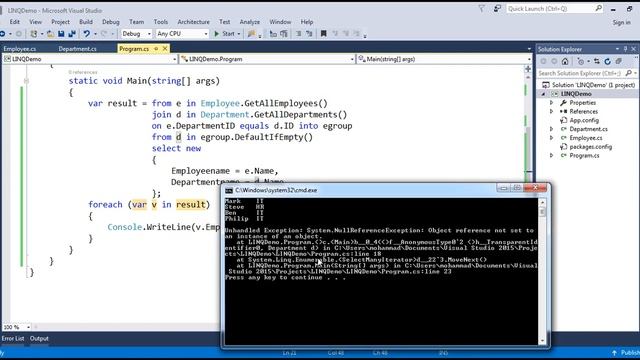Open the Debug menu
The height and width of the screenshot is (360, 640).
click(x=111, y=22)
